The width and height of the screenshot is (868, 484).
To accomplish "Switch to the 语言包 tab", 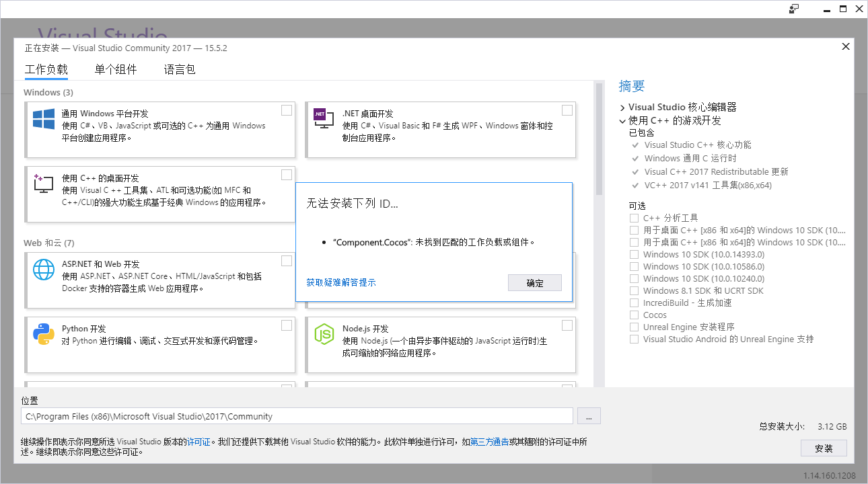I will [x=180, y=69].
